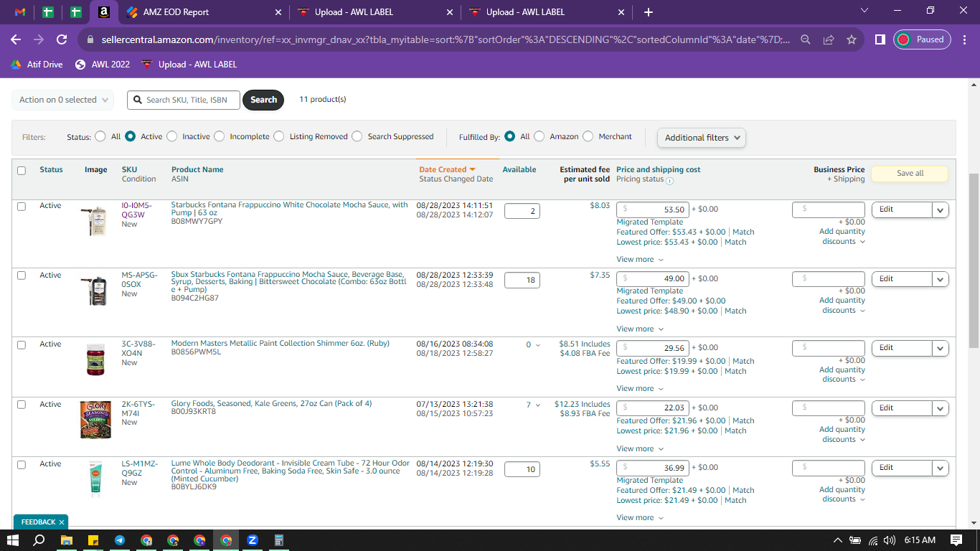Expand View more for the 53.50 price row

click(x=640, y=260)
